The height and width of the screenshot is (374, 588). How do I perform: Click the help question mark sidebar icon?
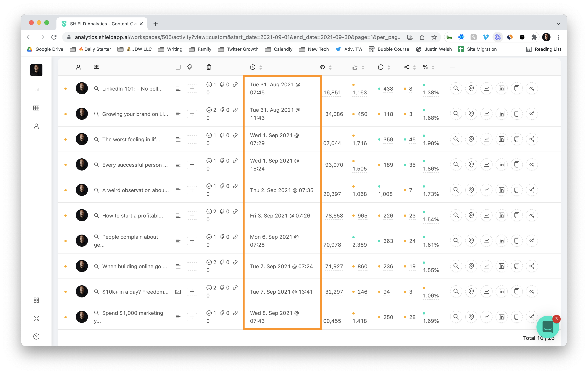pos(36,336)
